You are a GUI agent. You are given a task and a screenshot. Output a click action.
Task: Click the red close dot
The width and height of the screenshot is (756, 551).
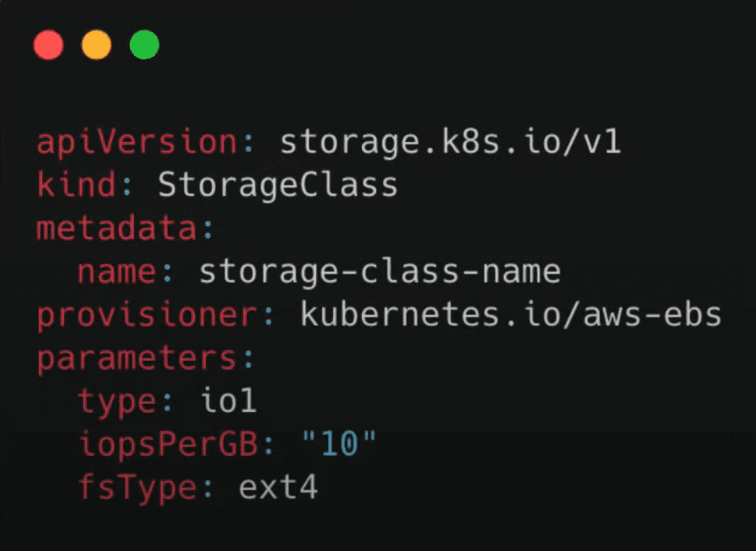coord(48,45)
